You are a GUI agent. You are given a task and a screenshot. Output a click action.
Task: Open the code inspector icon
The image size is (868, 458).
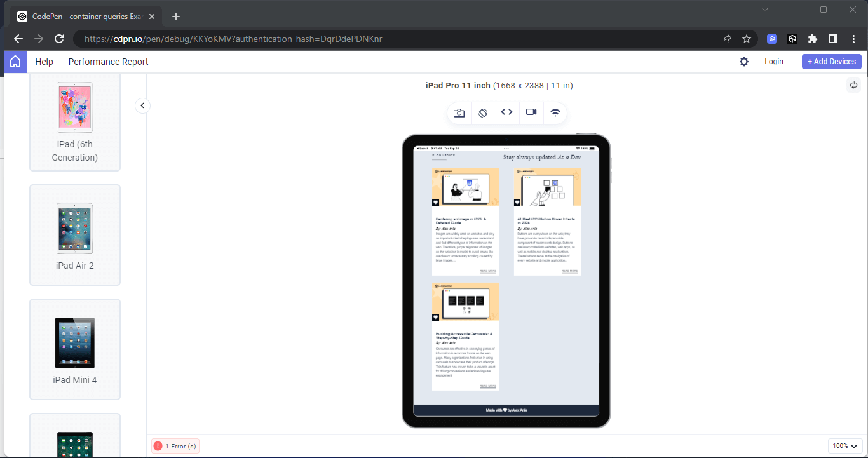tap(506, 112)
